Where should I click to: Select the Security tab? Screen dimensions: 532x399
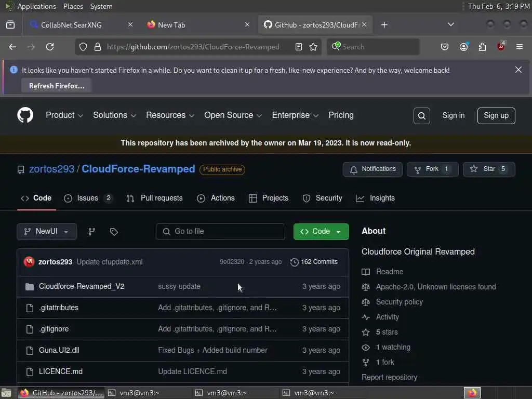click(322, 198)
